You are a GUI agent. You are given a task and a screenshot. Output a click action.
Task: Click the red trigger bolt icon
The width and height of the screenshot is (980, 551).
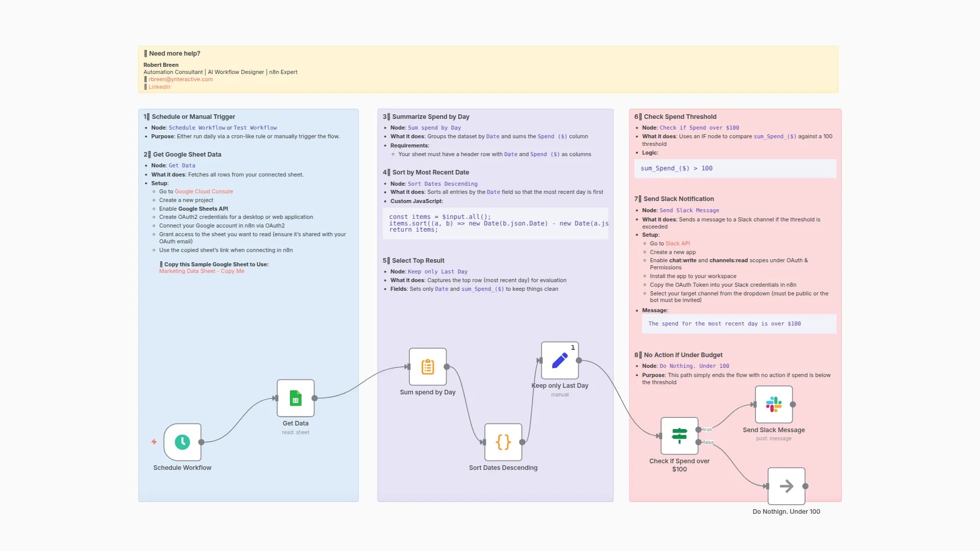[x=154, y=442]
